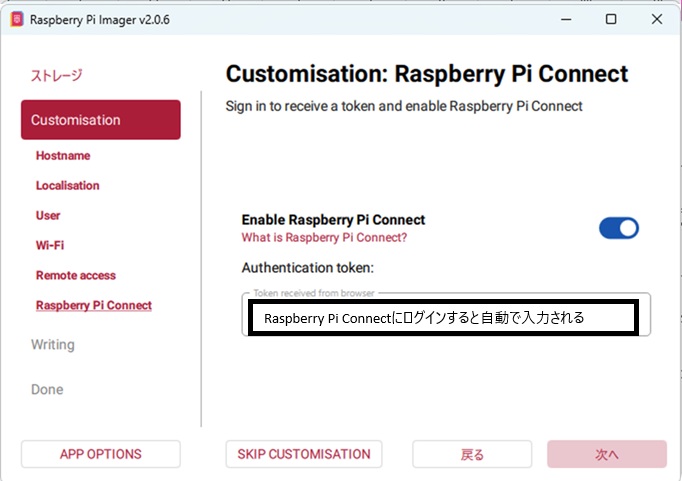Click the Authentication token input field
682x481 pixels.
point(445,317)
